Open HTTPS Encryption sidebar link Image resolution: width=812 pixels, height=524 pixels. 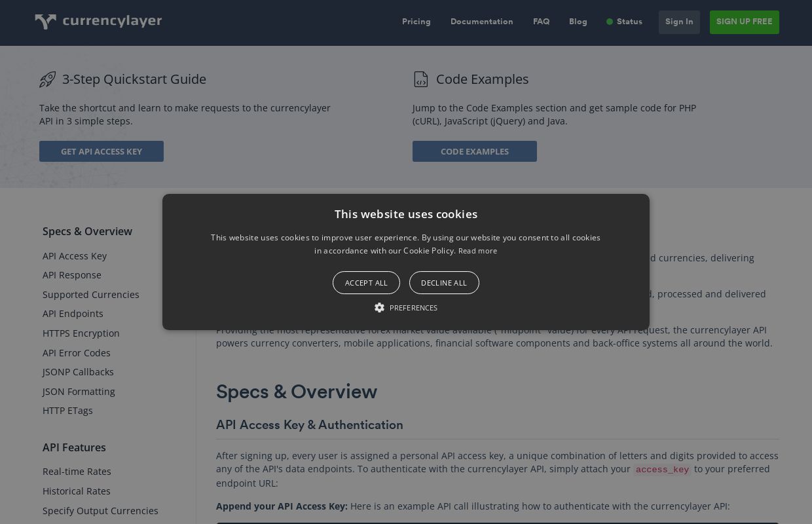coord(81,333)
